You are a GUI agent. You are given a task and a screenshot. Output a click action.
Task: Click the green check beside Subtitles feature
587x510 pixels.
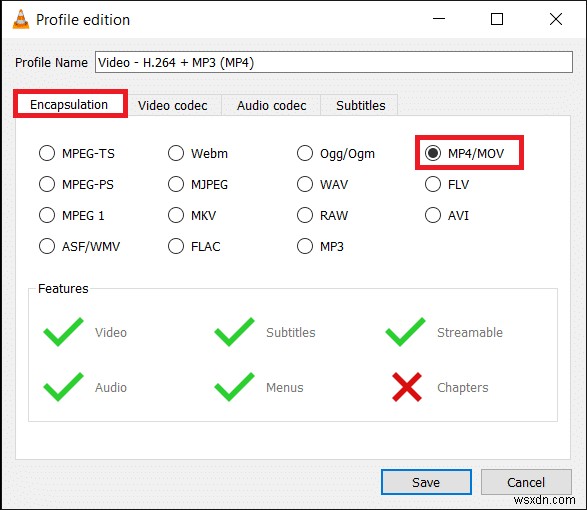click(x=234, y=332)
